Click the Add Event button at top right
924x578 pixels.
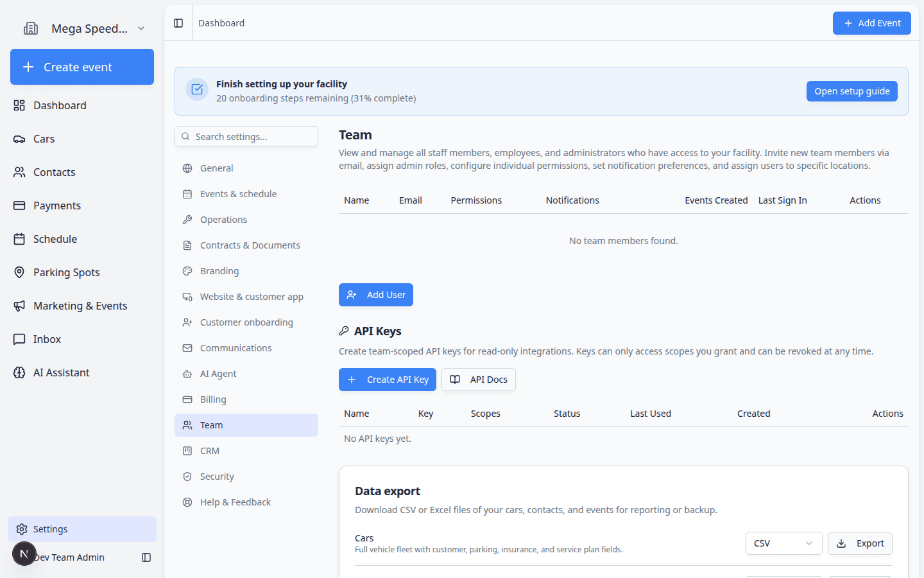pos(872,23)
